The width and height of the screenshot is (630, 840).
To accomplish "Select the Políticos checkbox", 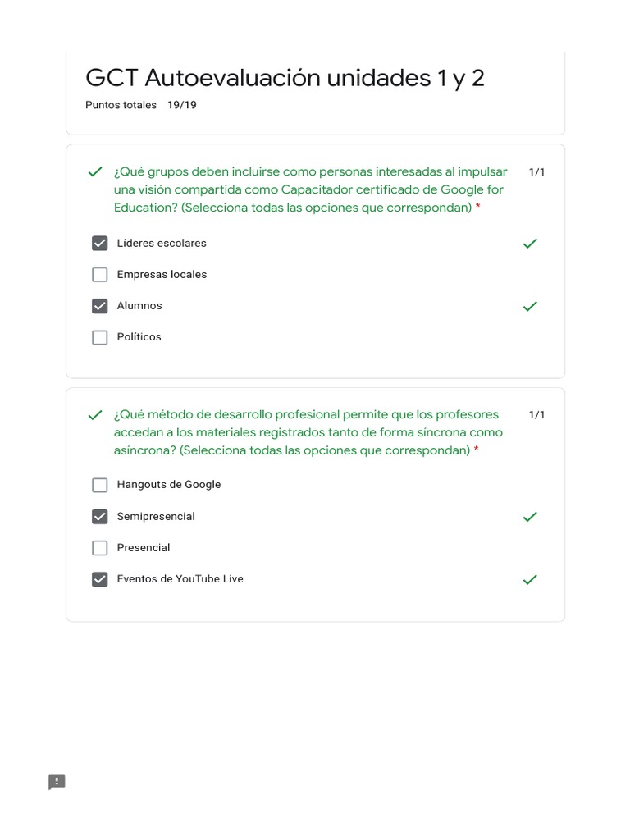I will tap(100, 337).
